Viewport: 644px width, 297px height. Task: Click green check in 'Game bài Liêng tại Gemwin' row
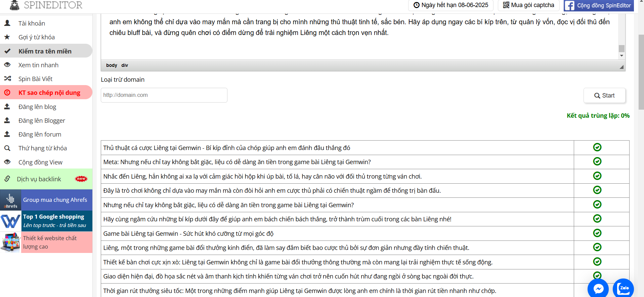597,233
